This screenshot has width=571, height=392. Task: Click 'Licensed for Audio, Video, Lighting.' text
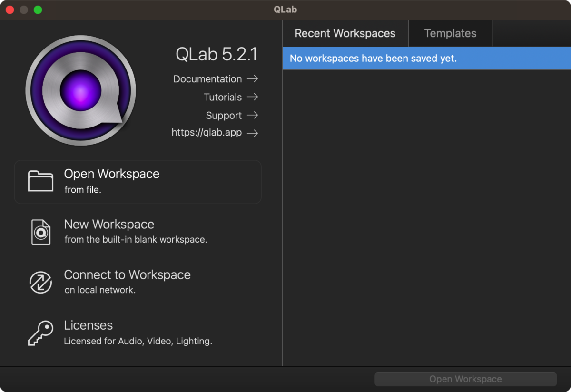click(x=138, y=341)
